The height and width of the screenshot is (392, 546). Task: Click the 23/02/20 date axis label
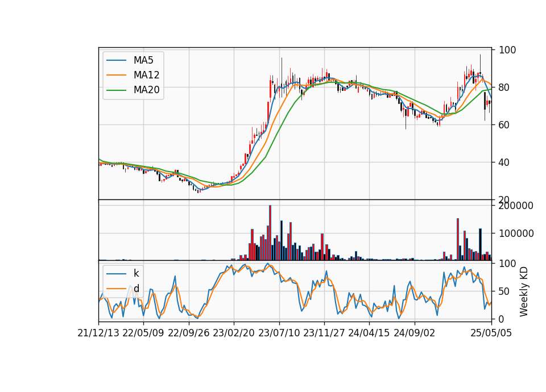(234, 333)
